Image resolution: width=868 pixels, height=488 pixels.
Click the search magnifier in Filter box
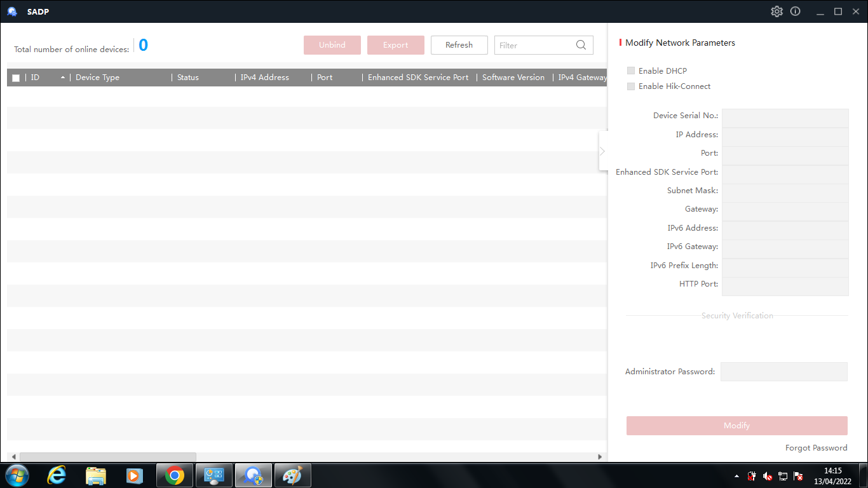pyautogui.click(x=581, y=45)
